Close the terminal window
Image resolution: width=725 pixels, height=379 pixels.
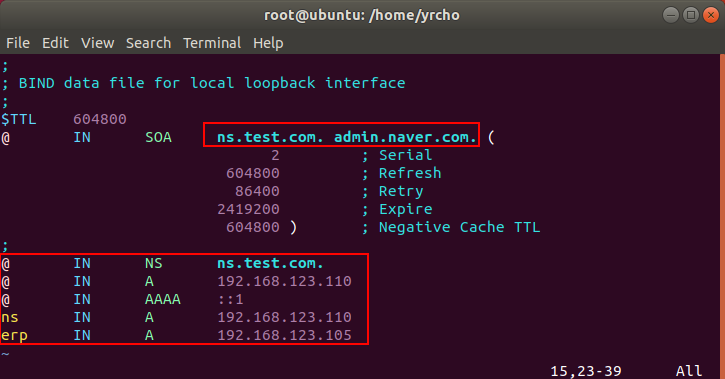click(711, 15)
